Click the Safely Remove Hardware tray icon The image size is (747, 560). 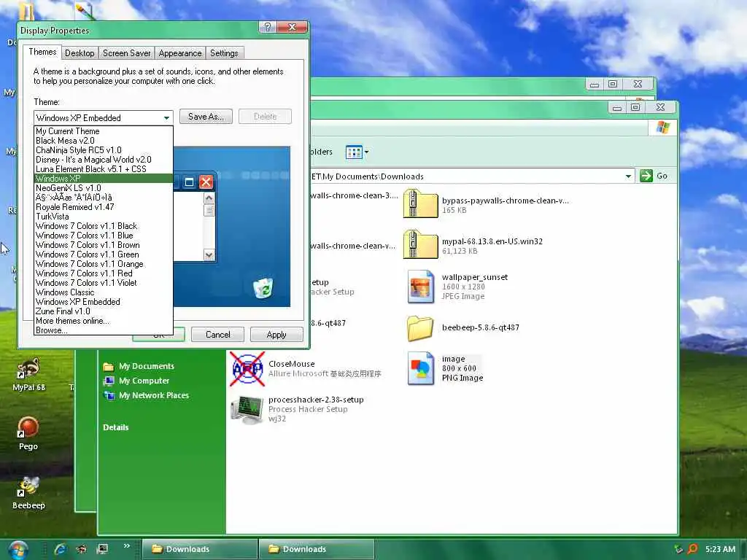tap(678, 549)
